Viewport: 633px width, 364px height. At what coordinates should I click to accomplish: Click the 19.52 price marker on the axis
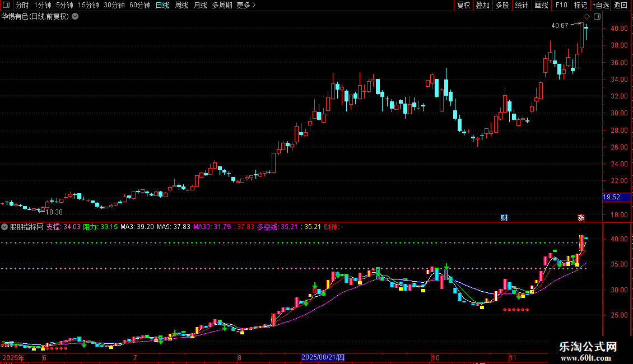616,197
